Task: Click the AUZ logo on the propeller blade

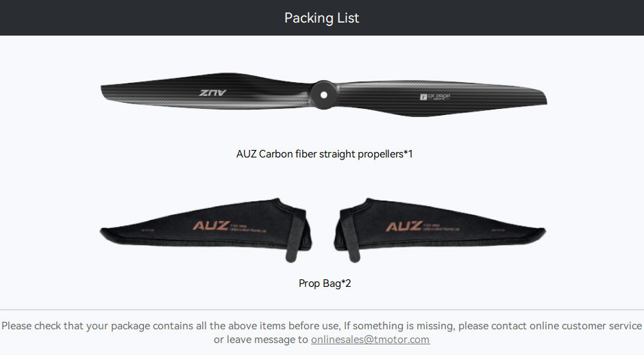Action: click(x=213, y=93)
